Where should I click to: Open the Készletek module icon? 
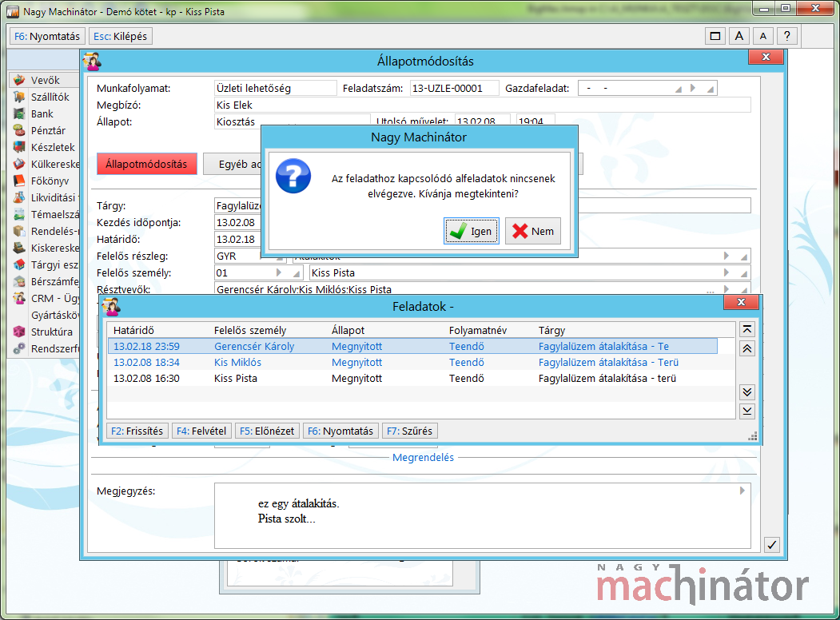(x=19, y=147)
